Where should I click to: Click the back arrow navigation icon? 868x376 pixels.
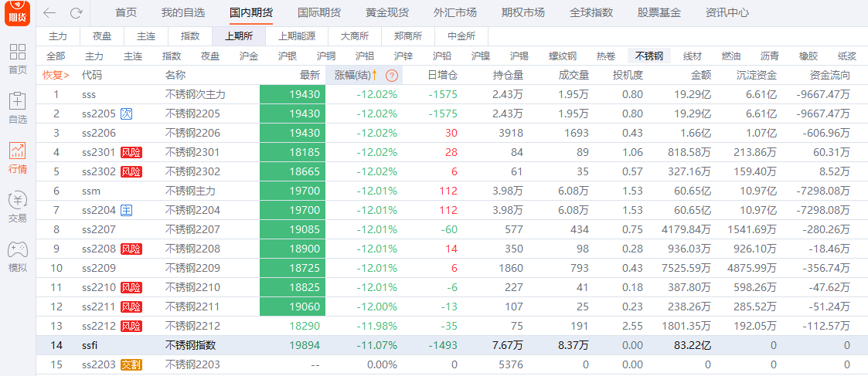tap(50, 13)
